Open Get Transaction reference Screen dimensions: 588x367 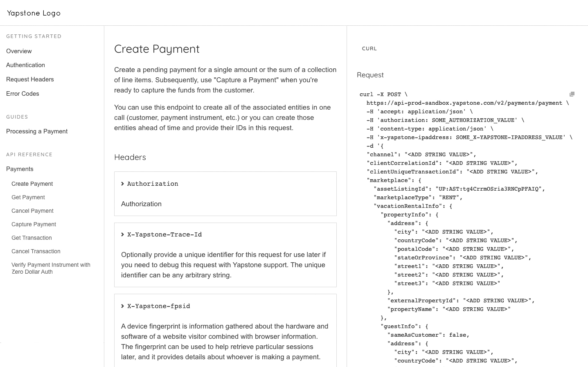coord(32,238)
